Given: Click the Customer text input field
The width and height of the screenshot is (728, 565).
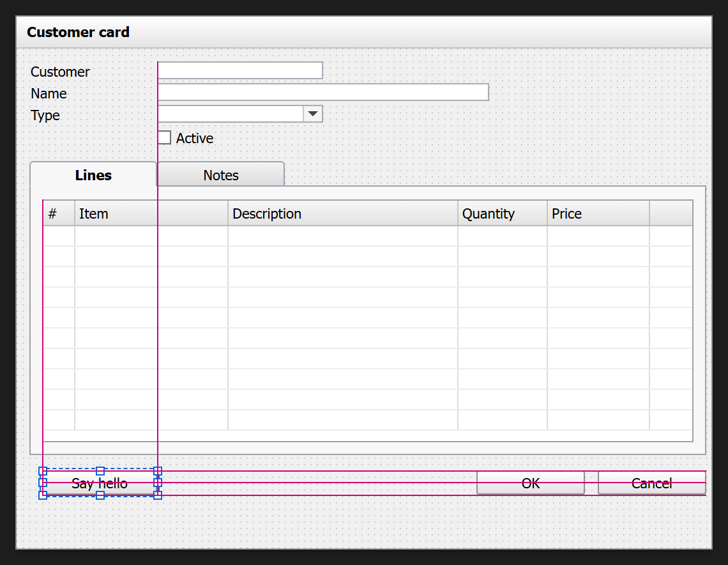Looking at the screenshot, I should (240, 70).
